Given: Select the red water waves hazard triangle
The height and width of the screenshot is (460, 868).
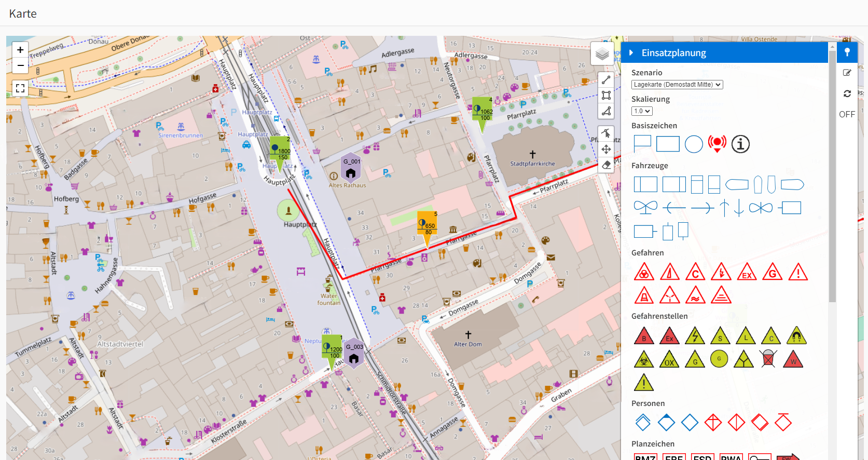Looking at the screenshot, I should click(x=695, y=295).
